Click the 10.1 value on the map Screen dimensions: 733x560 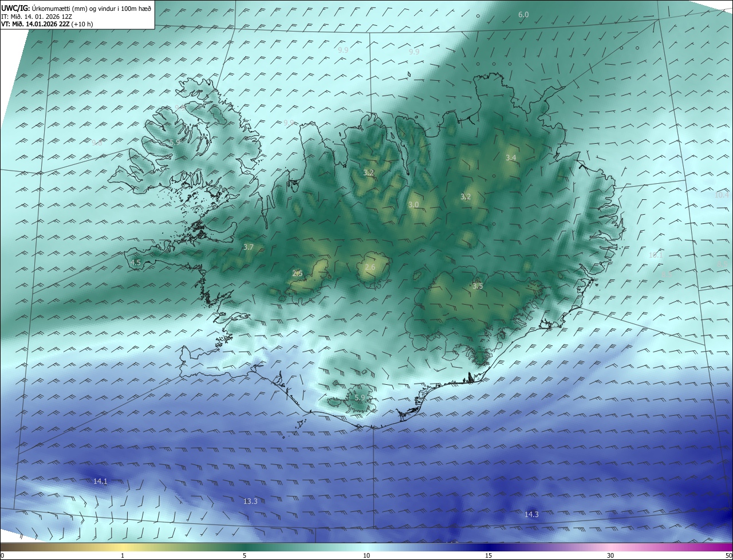(x=655, y=255)
